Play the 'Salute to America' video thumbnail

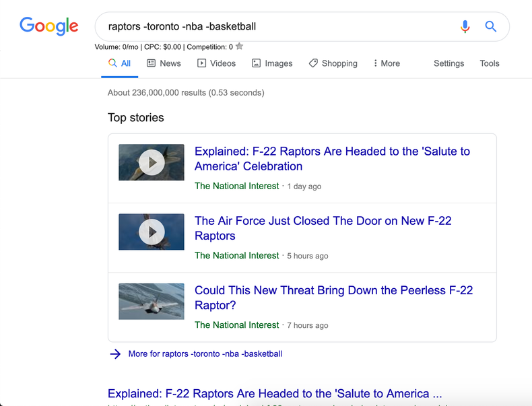pyautogui.click(x=152, y=162)
